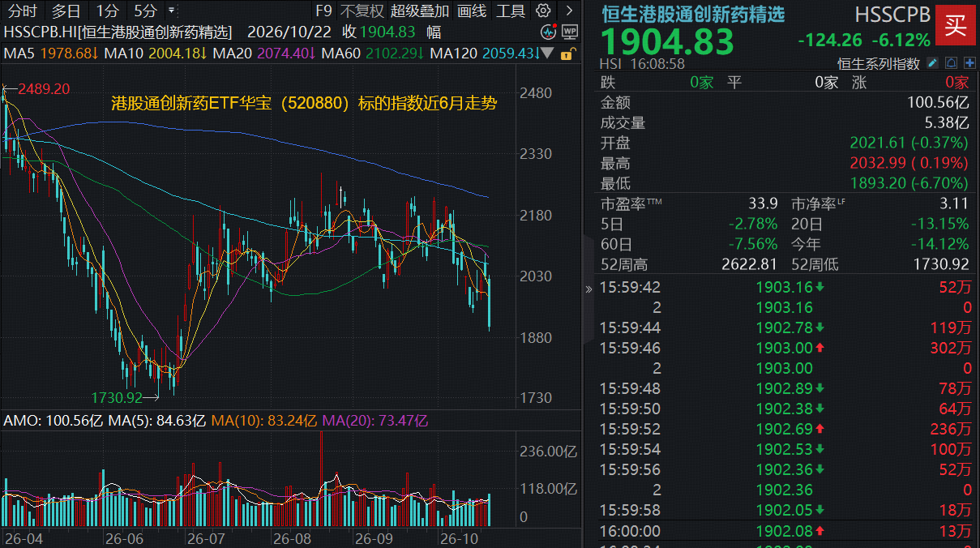Click the 15:59:46 trade row
The width and height of the screenshot is (980, 548).
[785, 348]
